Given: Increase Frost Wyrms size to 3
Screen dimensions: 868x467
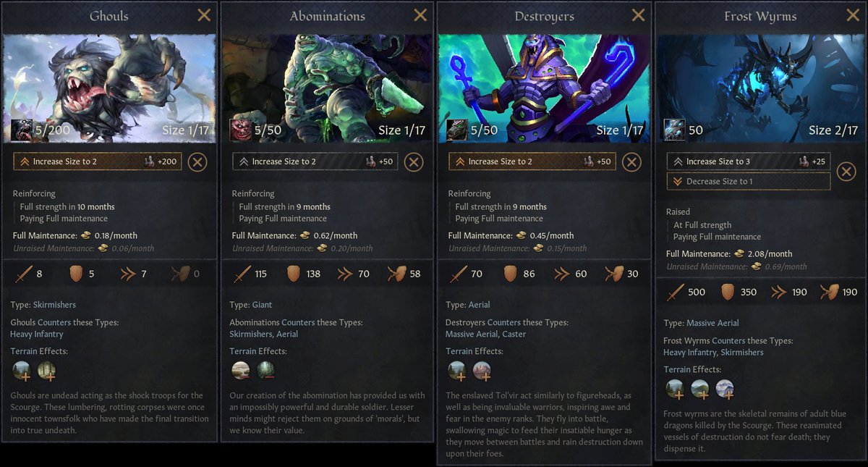Looking at the screenshot, I should coord(748,161).
